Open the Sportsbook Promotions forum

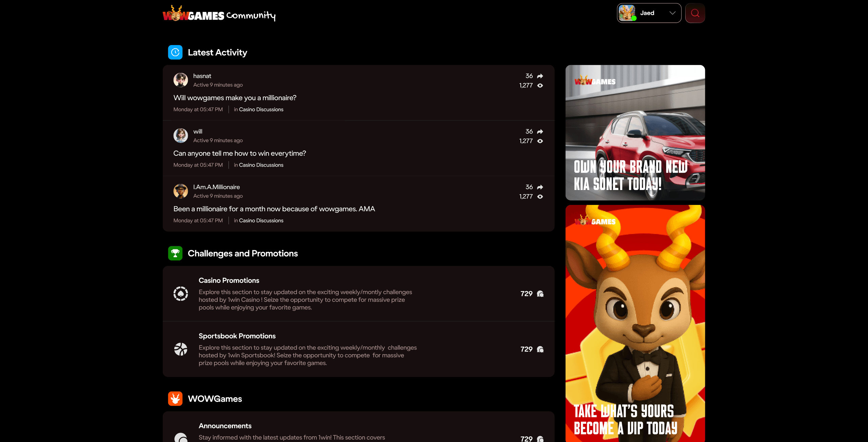click(237, 336)
